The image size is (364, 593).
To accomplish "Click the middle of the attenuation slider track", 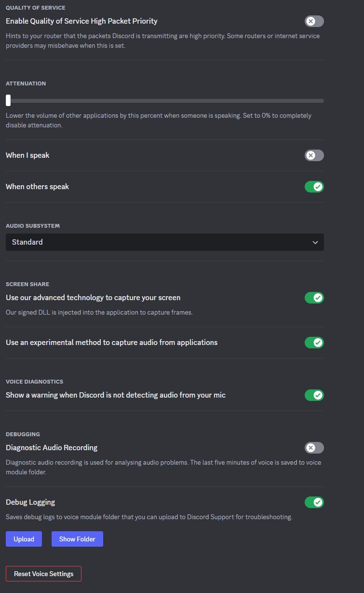I will (165, 101).
